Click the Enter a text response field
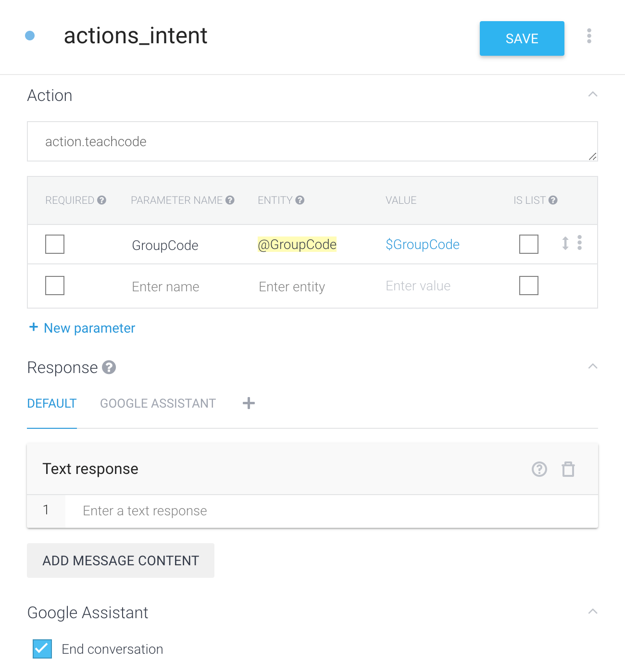Viewport: 625px width, 672px height. [192, 511]
